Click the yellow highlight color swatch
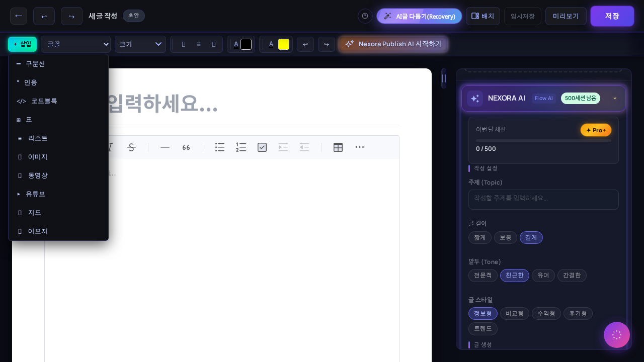The image size is (644, 362). pyautogui.click(x=284, y=44)
